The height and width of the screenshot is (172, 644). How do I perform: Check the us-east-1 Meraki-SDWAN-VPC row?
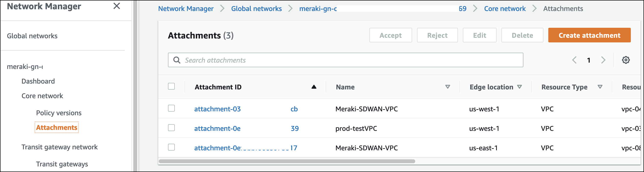(171, 147)
